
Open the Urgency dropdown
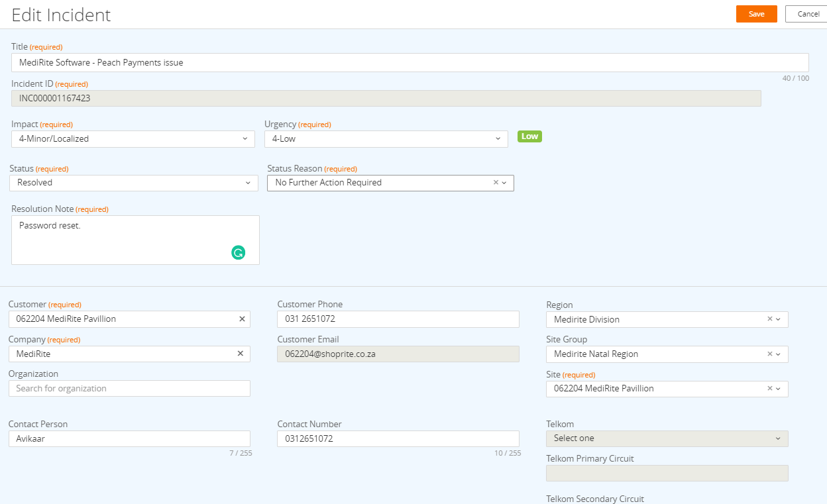tap(386, 139)
